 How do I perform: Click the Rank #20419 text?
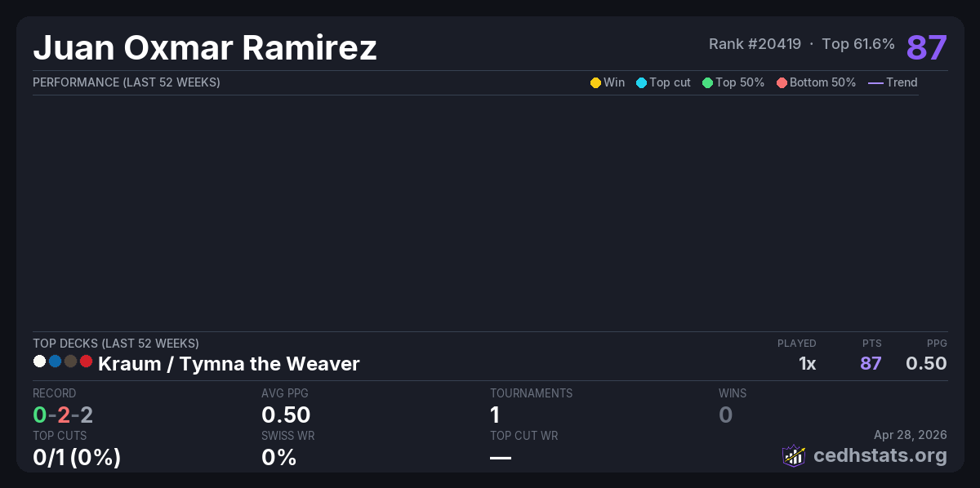click(x=755, y=44)
